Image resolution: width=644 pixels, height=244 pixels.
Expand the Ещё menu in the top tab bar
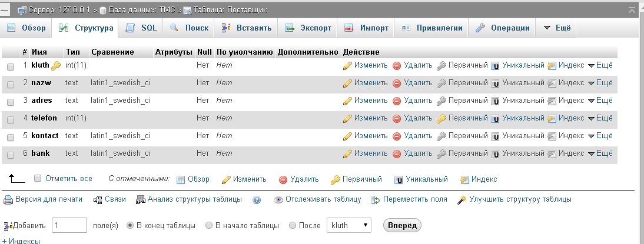point(557,28)
